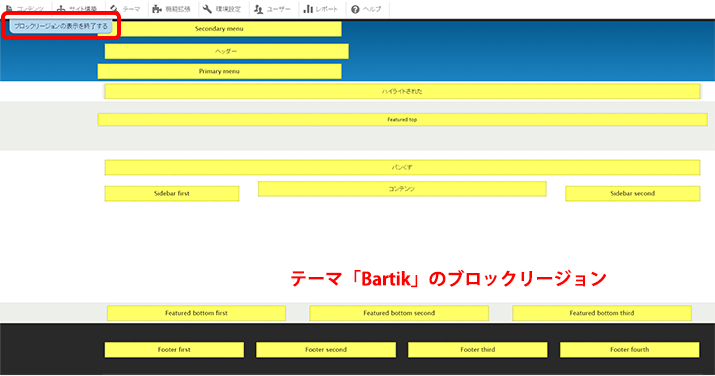Open the ヘルプ admin menu
This screenshot has height=376, width=715.
pyautogui.click(x=367, y=9)
